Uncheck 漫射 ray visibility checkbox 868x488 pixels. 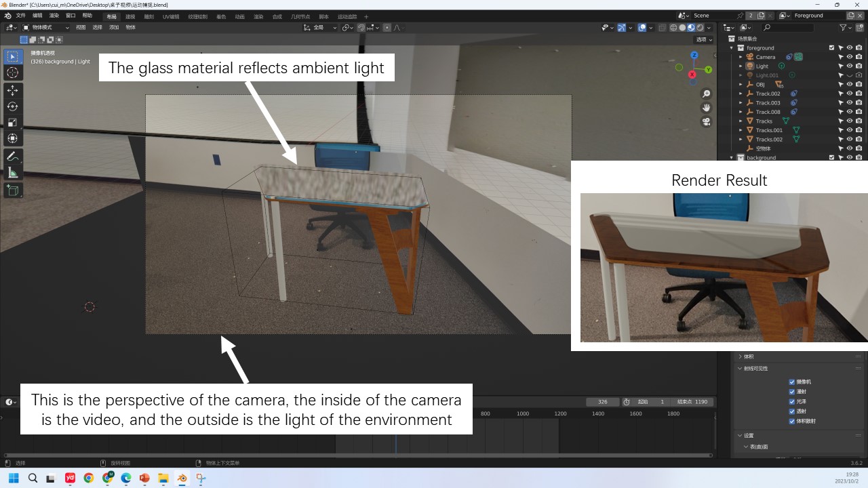(792, 392)
